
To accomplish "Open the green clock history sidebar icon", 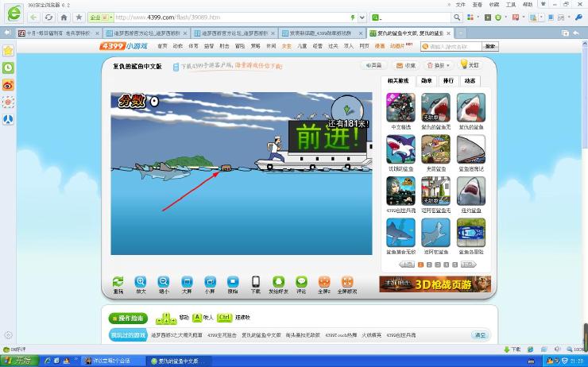I will [8, 68].
